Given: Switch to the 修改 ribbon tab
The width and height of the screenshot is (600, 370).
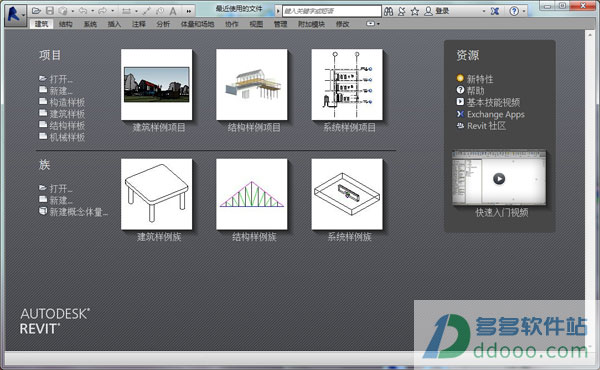Looking at the screenshot, I should click(x=342, y=24).
